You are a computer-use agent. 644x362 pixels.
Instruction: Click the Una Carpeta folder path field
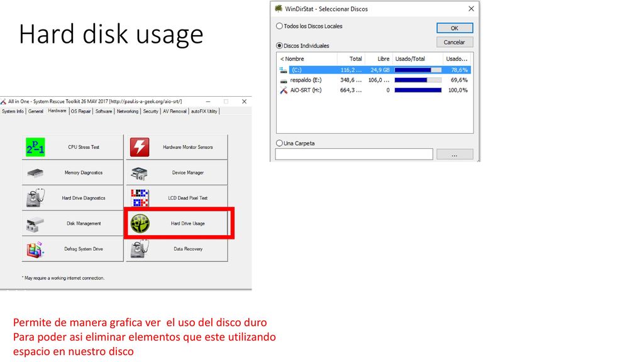pos(354,155)
